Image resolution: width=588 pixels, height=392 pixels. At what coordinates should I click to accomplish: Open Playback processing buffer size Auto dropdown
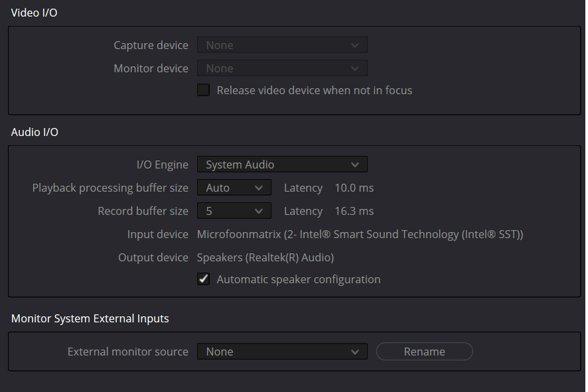(234, 188)
